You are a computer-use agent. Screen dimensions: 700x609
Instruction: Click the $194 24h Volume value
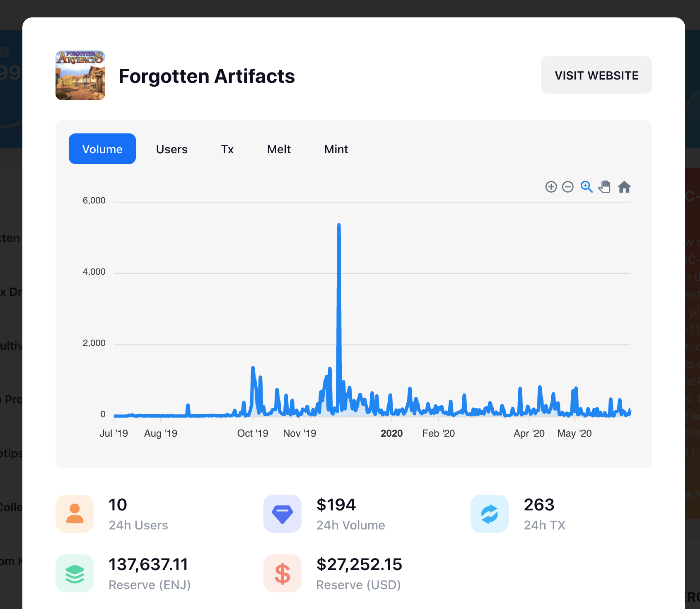point(336,505)
